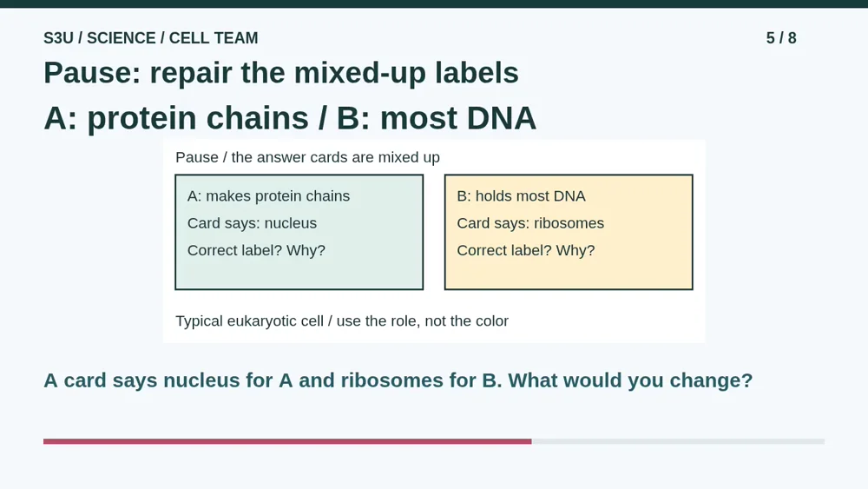
Task: Select the 'Pause: repair the mixed-up labels' heading
Action: pos(281,73)
